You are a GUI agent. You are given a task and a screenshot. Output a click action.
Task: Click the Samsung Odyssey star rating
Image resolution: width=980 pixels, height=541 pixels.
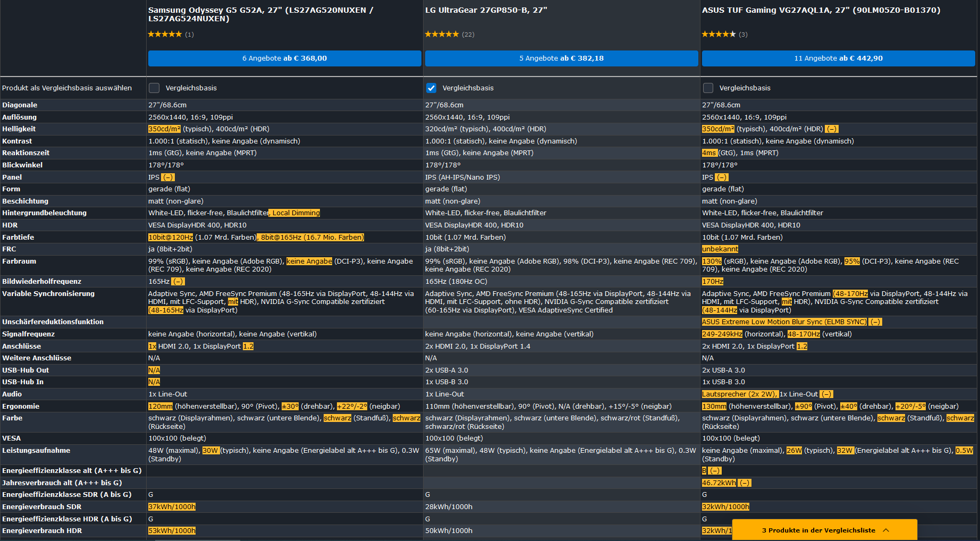coord(165,34)
